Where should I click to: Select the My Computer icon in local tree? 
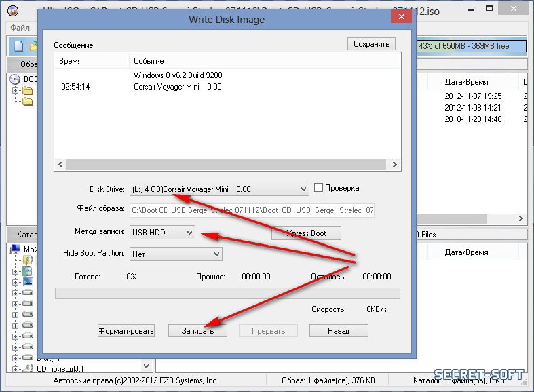pos(16,249)
